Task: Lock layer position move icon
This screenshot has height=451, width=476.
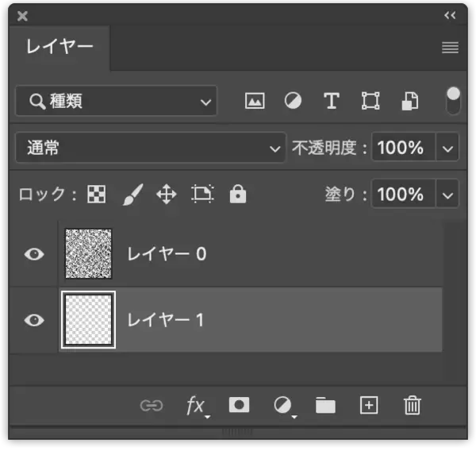Action: pos(167,195)
